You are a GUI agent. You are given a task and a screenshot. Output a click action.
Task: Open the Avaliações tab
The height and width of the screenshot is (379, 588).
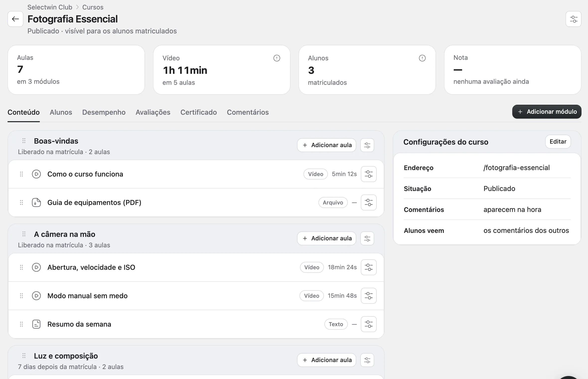[x=153, y=112]
